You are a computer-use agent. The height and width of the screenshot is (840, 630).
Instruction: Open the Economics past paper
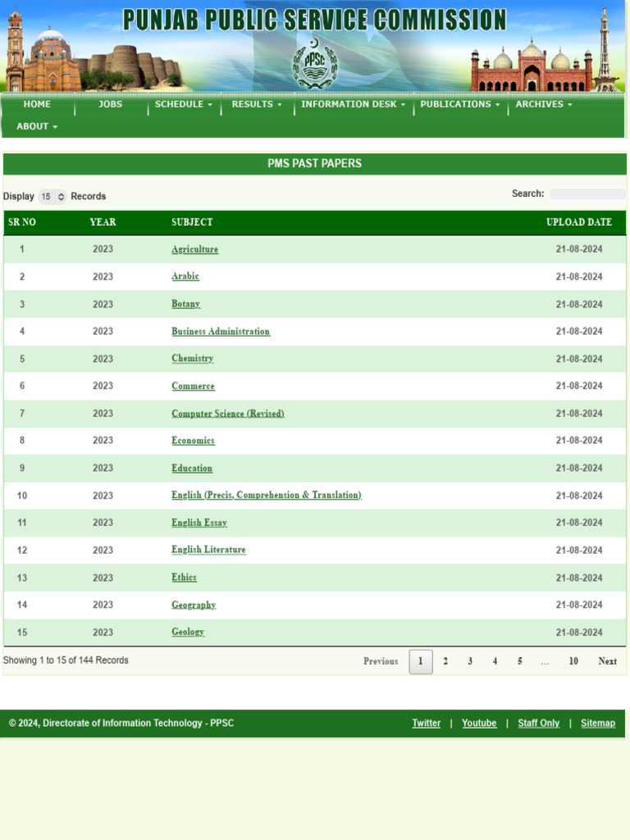[x=193, y=441]
